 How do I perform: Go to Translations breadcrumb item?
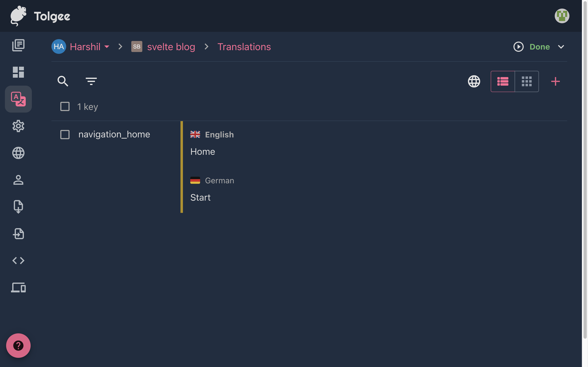[x=244, y=47]
